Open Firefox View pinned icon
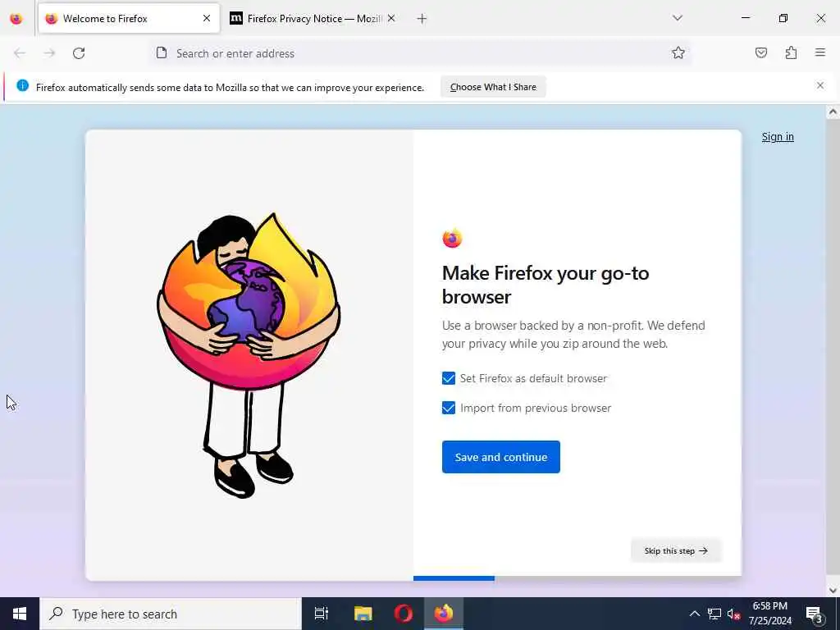 click(16, 19)
